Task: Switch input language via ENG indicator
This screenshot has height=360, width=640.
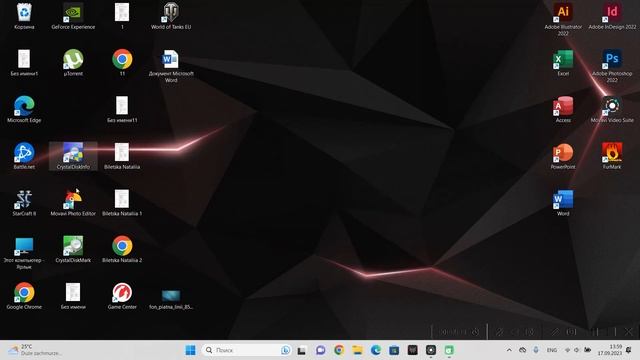Action: click(552, 350)
